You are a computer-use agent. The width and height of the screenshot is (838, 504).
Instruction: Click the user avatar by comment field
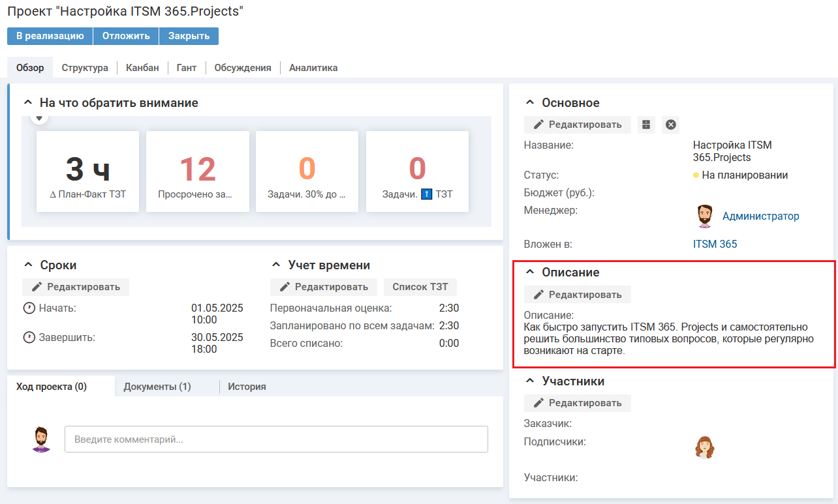point(41,439)
